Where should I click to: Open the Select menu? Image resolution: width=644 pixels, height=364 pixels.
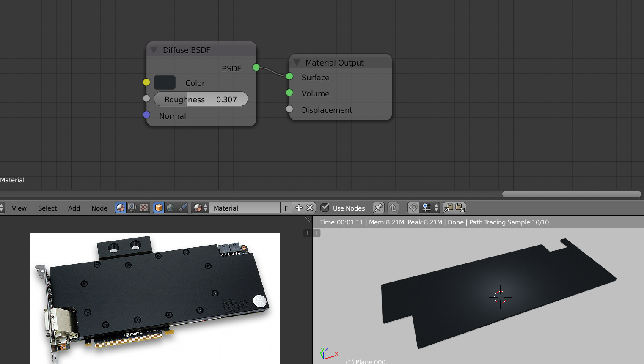pos(47,208)
